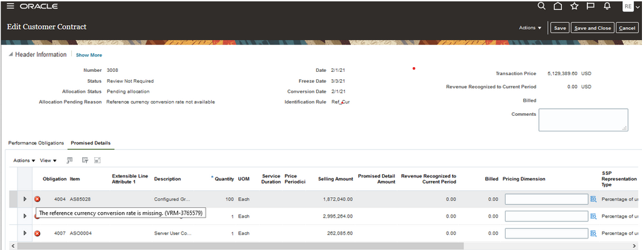Screen dimensions: 644x250
Task: Collapse the Header Information section
Action: pyautogui.click(x=11, y=55)
